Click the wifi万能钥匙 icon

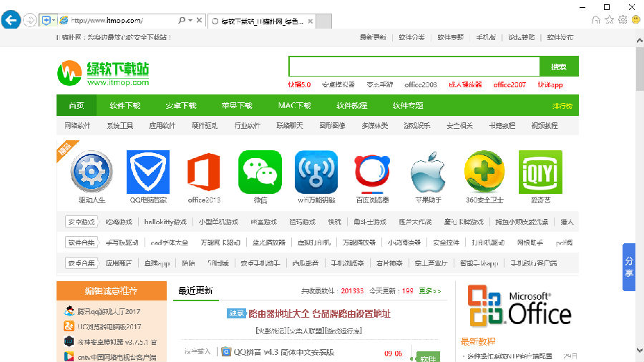tap(316, 172)
